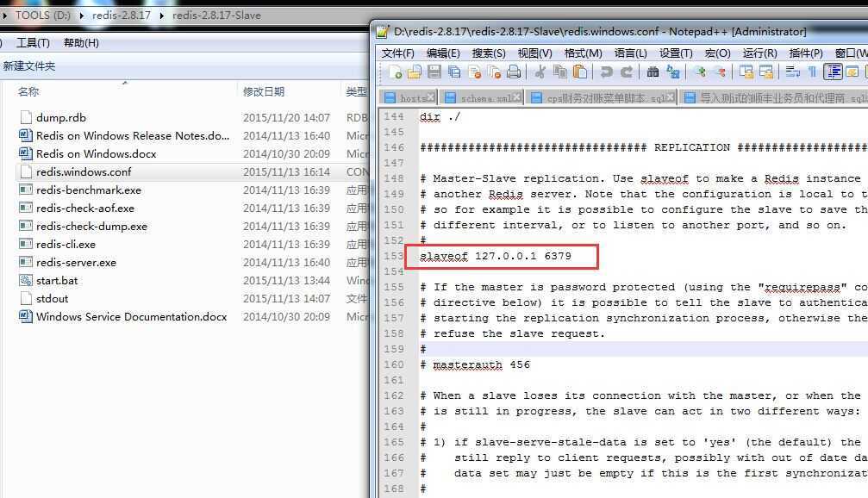The height and width of the screenshot is (498, 868).
Task: Open the Replace dialog icon
Action: point(673,72)
